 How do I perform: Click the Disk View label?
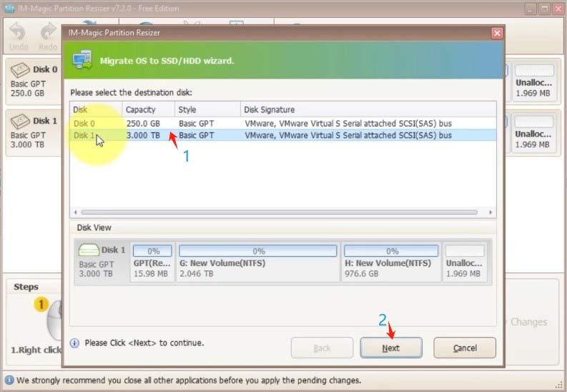(94, 227)
